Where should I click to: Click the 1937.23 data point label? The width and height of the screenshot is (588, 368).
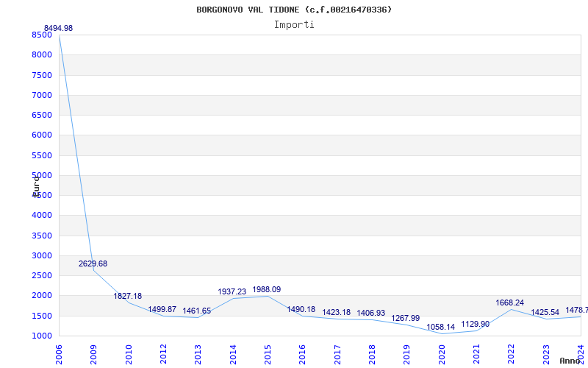pyautogui.click(x=232, y=291)
